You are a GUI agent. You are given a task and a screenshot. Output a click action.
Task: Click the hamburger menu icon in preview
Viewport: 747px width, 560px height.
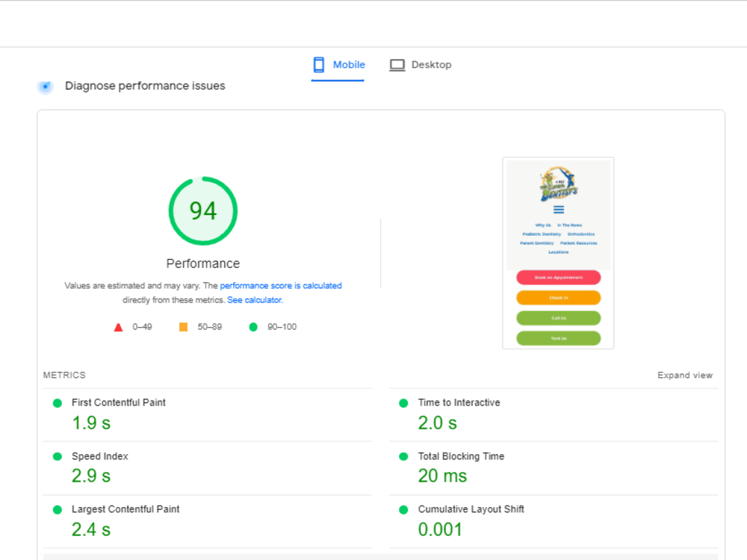click(559, 210)
